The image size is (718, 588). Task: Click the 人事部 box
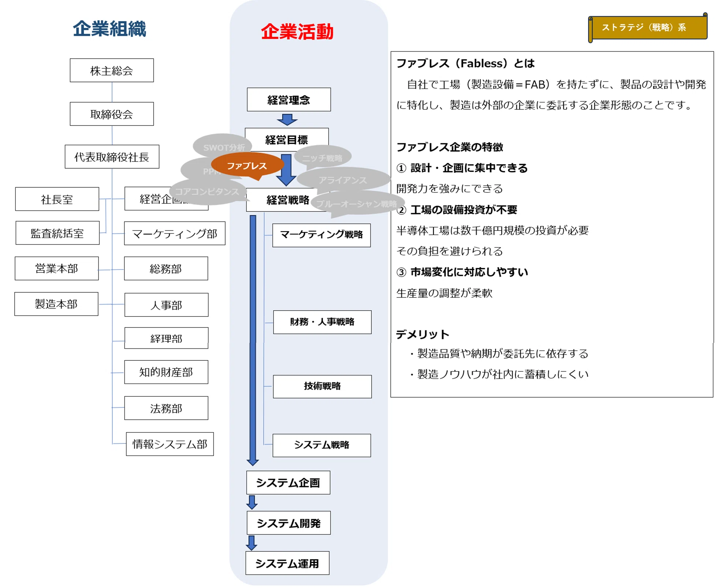tap(166, 304)
